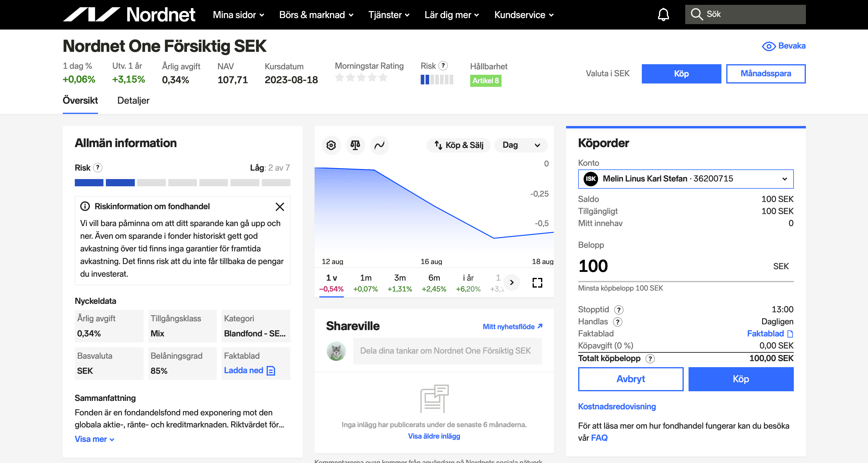Screen dimensions: 868x463
Task: Toggle Bevaka watch for this fund
Action: (784, 46)
